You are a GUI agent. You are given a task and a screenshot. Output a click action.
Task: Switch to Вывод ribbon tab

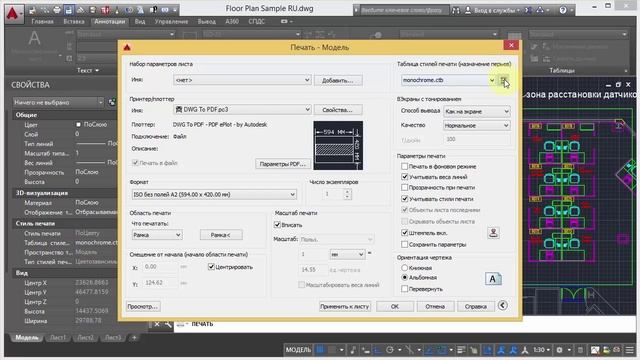click(x=207, y=22)
